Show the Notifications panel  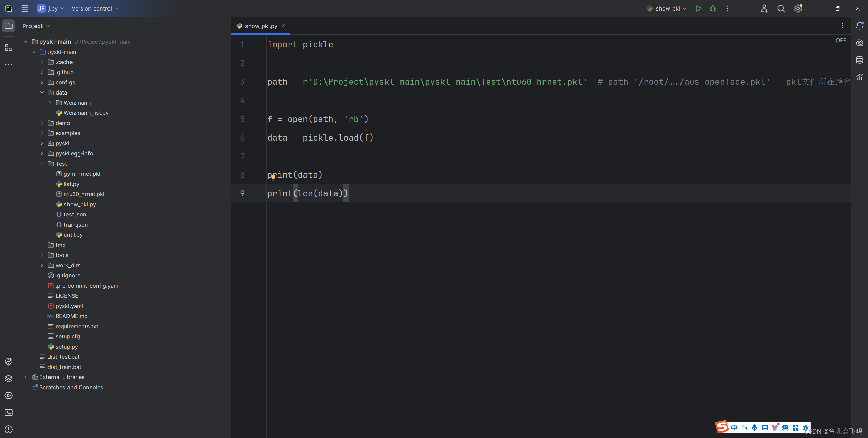point(860,26)
